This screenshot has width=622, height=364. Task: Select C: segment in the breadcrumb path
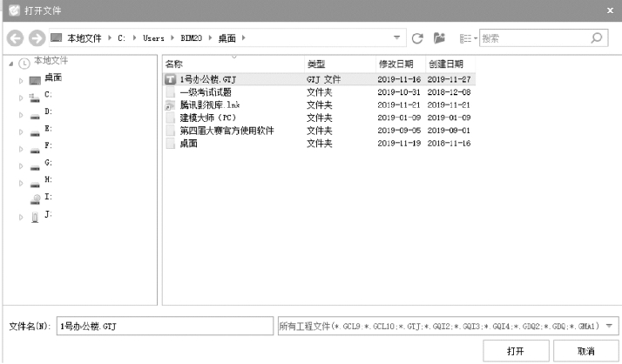(121, 38)
